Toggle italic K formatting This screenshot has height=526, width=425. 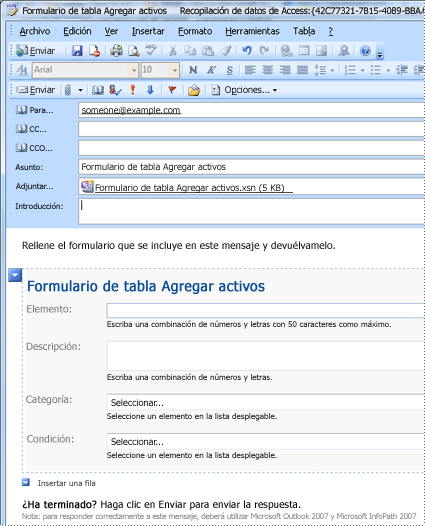click(211, 70)
